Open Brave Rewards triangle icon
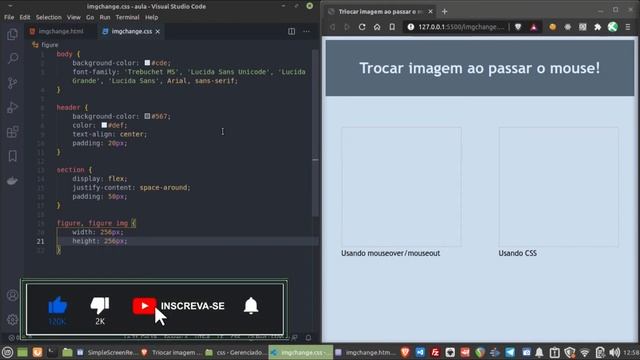640x360 pixels. [x=533, y=27]
